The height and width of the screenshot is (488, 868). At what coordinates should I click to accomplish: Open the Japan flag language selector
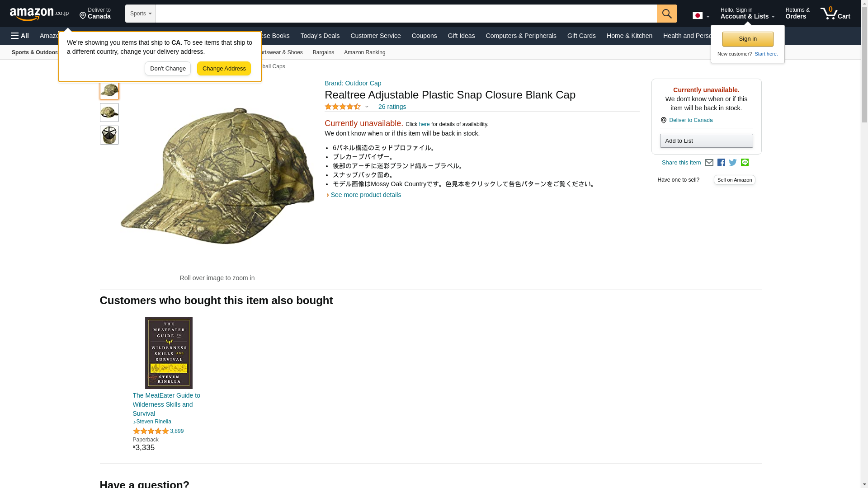[701, 15]
